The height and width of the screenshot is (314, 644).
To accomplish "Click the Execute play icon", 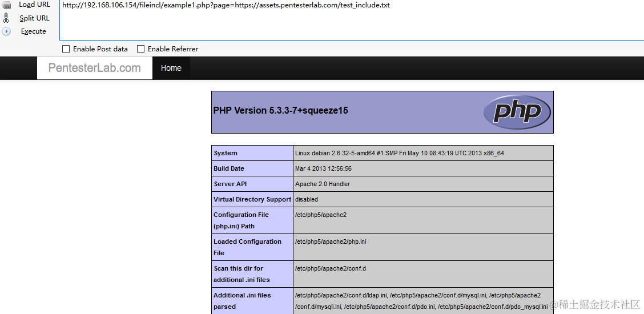I will pos(6,31).
